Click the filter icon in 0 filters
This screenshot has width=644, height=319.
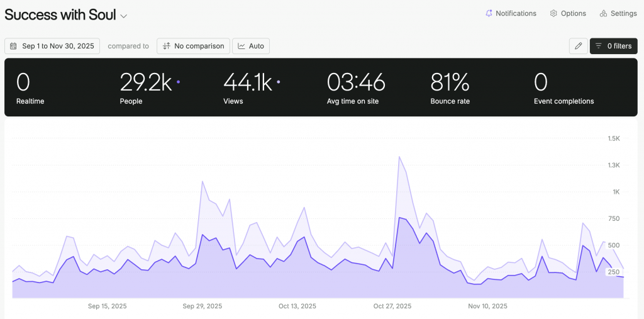(x=599, y=46)
